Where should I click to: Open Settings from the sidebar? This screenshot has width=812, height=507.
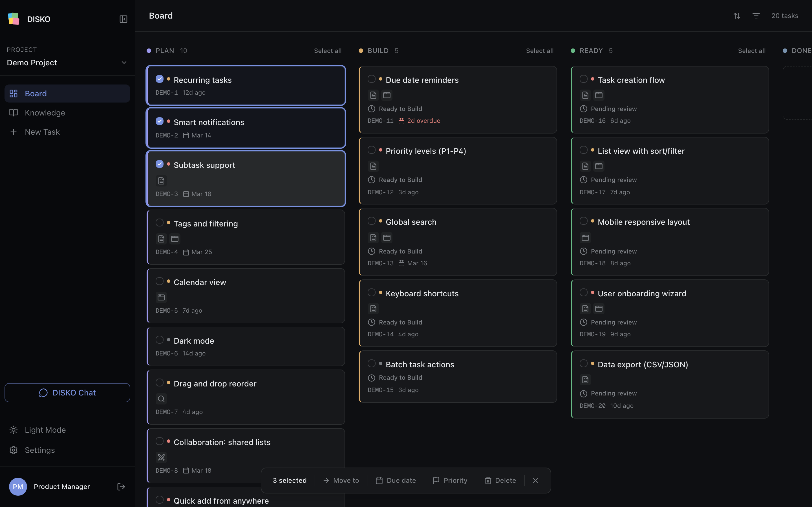tap(39, 450)
